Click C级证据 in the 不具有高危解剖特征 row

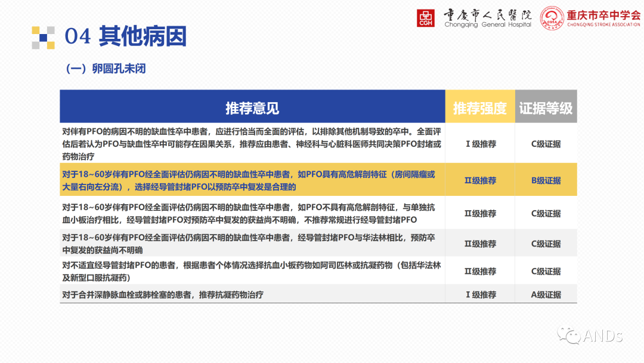coord(546,213)
